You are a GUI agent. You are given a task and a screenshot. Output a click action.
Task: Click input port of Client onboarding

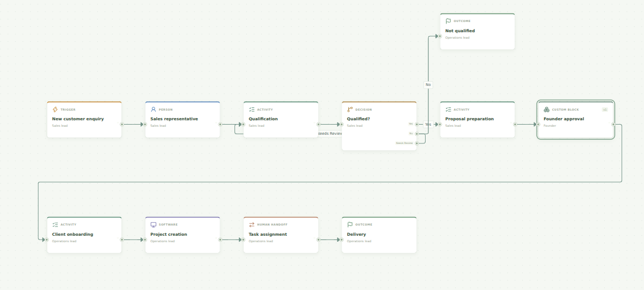click(x=47, y=240)
